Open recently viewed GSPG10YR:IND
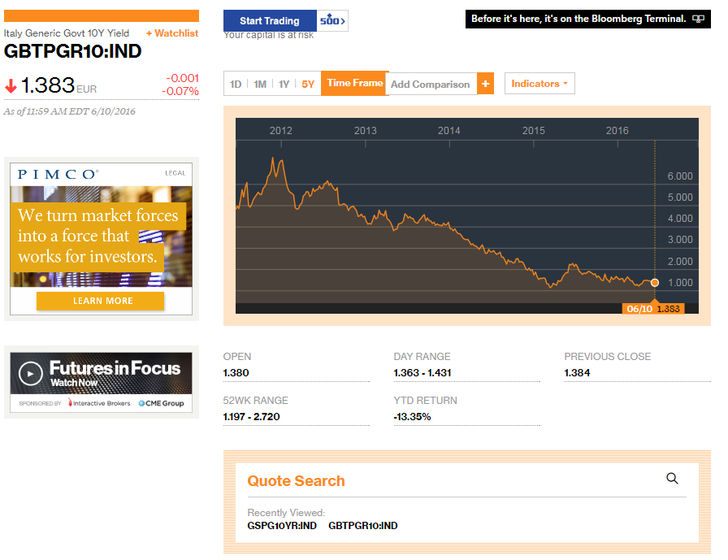The width and height of the screenshot is (728, 560). (x=282, y=526)
